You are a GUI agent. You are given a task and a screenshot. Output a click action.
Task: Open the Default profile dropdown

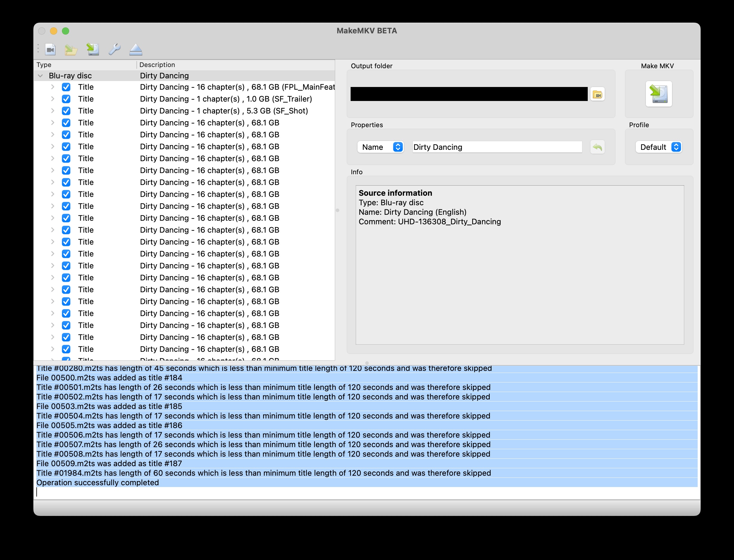coord(659,147)
